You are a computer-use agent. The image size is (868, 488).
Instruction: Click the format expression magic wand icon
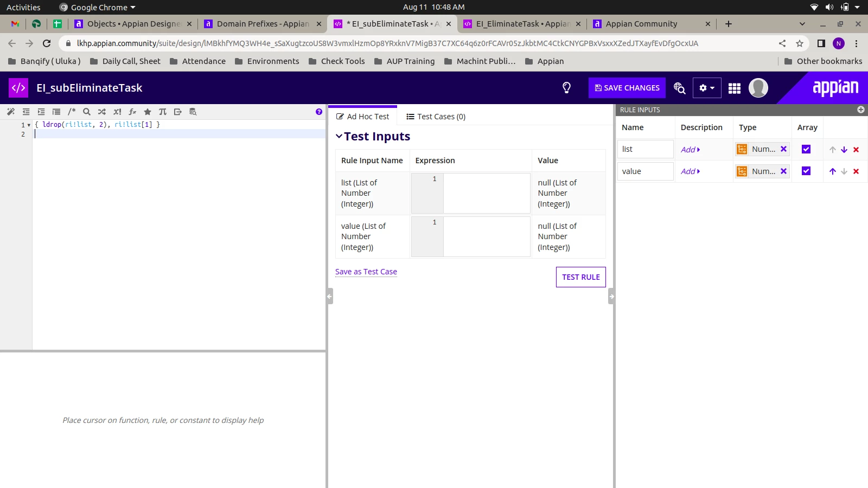11,112
